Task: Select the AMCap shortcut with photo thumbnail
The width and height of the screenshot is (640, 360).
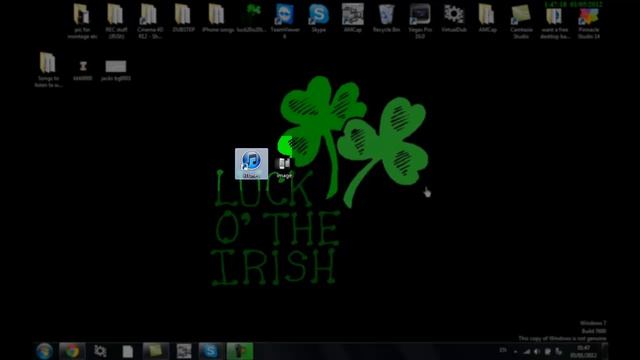Action: point(353,18)
